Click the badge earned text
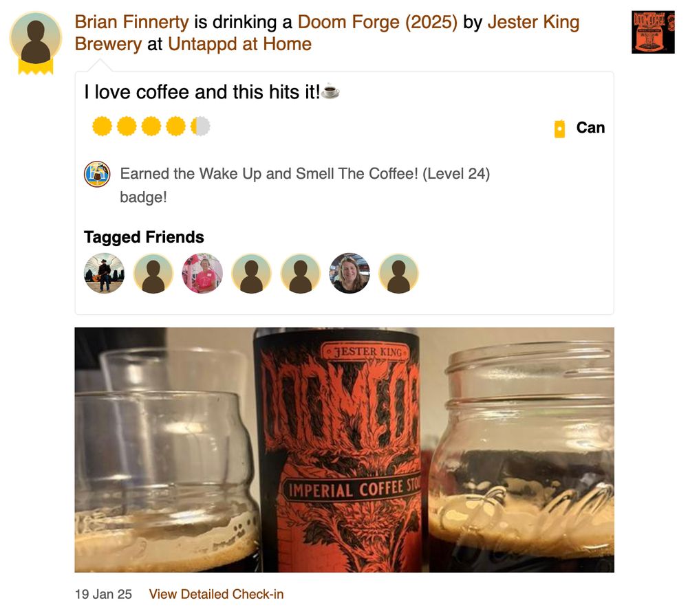This screenshot has width=688, height=616. 305,185
